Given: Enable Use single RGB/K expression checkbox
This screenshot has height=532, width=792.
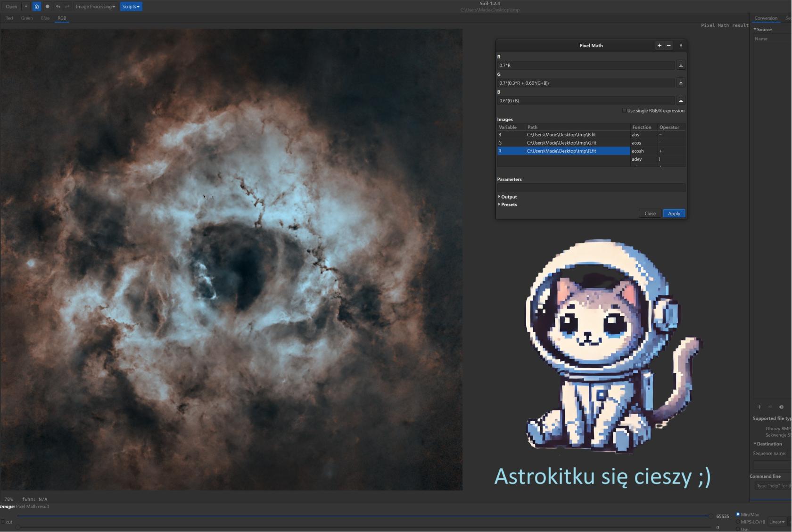Looking at the screenshot, I should click(624, 110).
